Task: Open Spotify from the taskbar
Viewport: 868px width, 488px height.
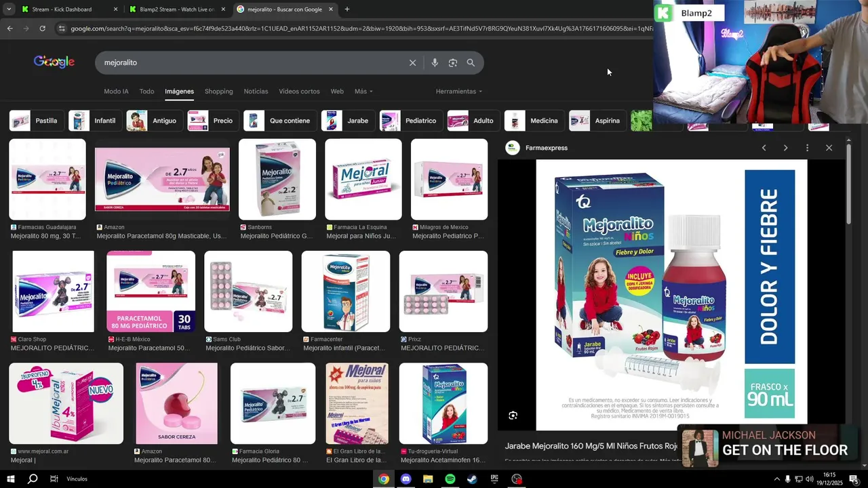Action: click(450, 479)
